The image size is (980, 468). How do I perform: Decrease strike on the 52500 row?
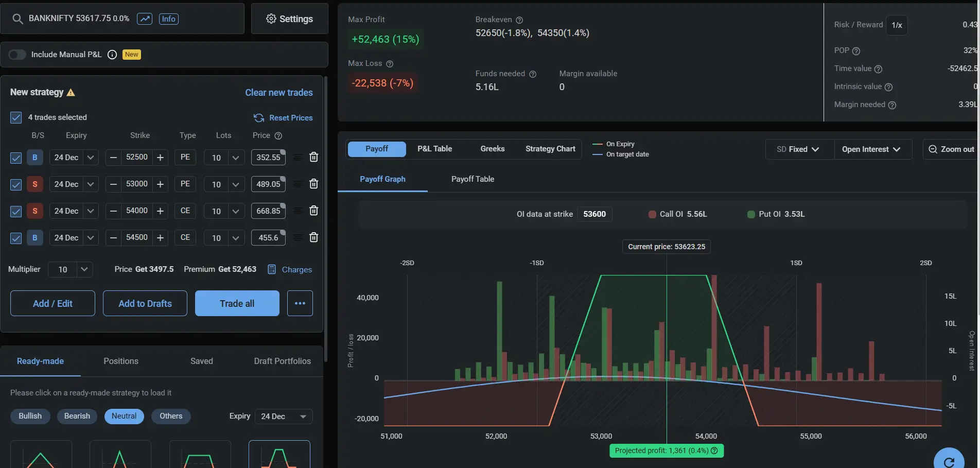(114, 158)
